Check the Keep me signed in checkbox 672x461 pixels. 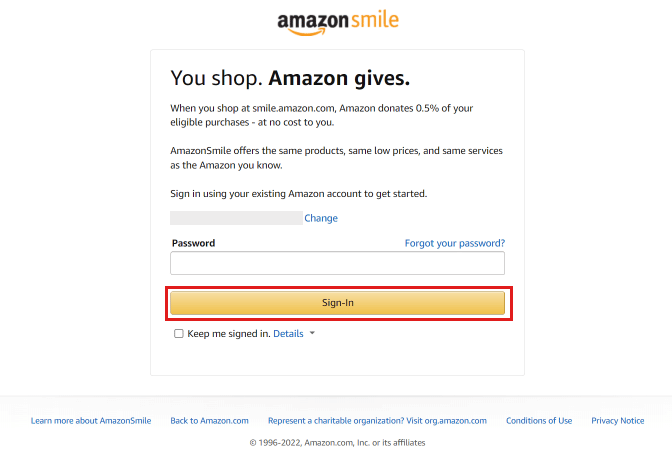pyautogui.click(x=179, y=333)
